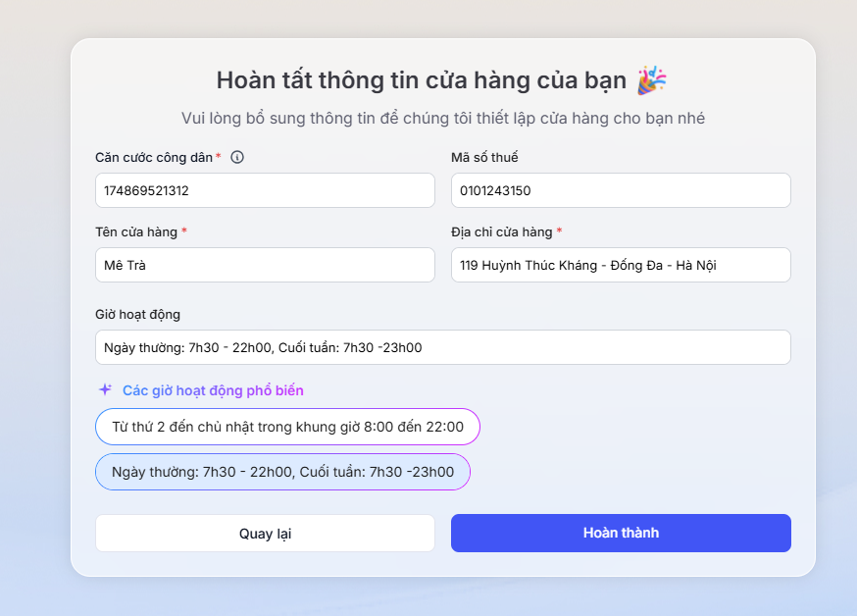Submit the form with Hoàn thành
The width and height of the screenshot is (857, 616).
point(621,533)
